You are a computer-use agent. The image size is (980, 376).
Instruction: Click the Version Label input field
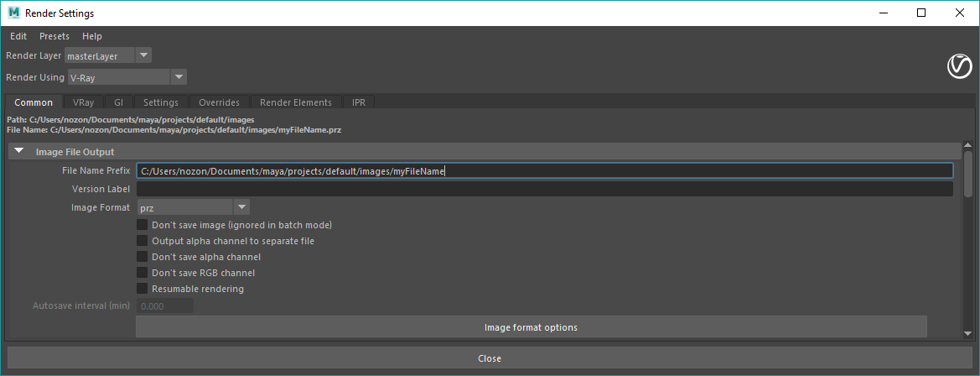coord(544,189)
